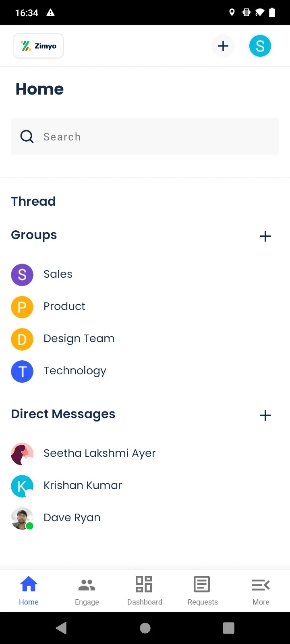This screenshot has width=290, height=644.
Task: Focus the Search input field
Action: [153, 137]
